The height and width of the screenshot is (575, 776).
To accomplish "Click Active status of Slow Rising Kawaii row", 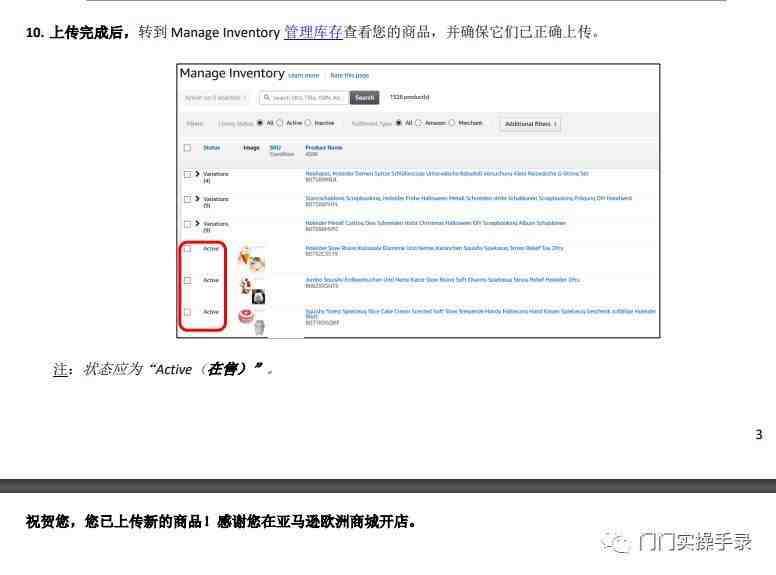I will [x=211, y=248].
